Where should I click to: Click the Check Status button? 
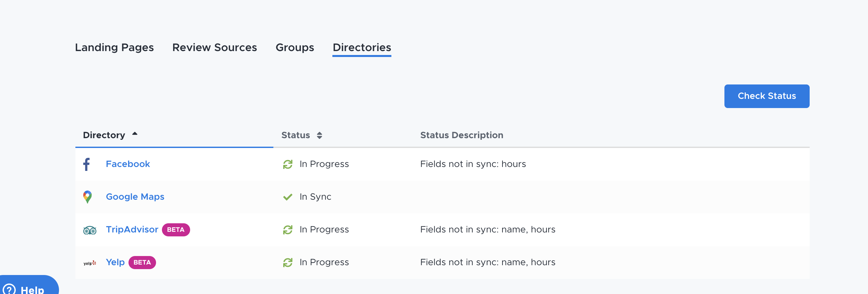tap(767, 96)
